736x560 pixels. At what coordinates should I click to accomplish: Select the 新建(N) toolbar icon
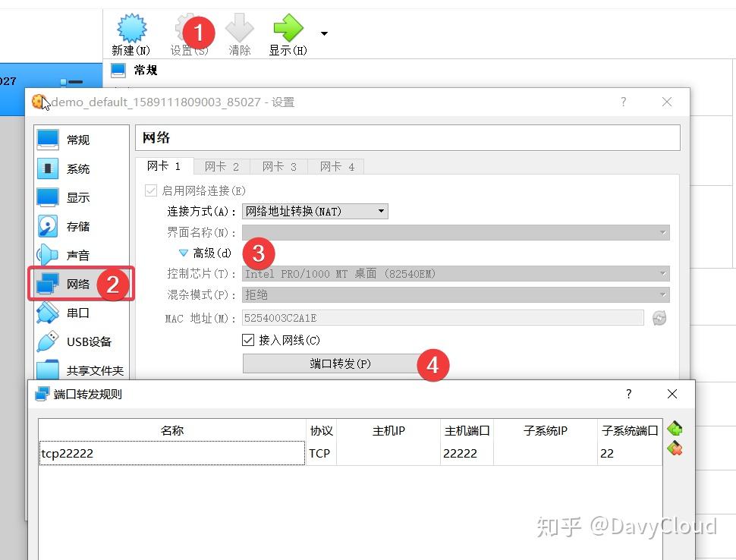click(131, 33)
